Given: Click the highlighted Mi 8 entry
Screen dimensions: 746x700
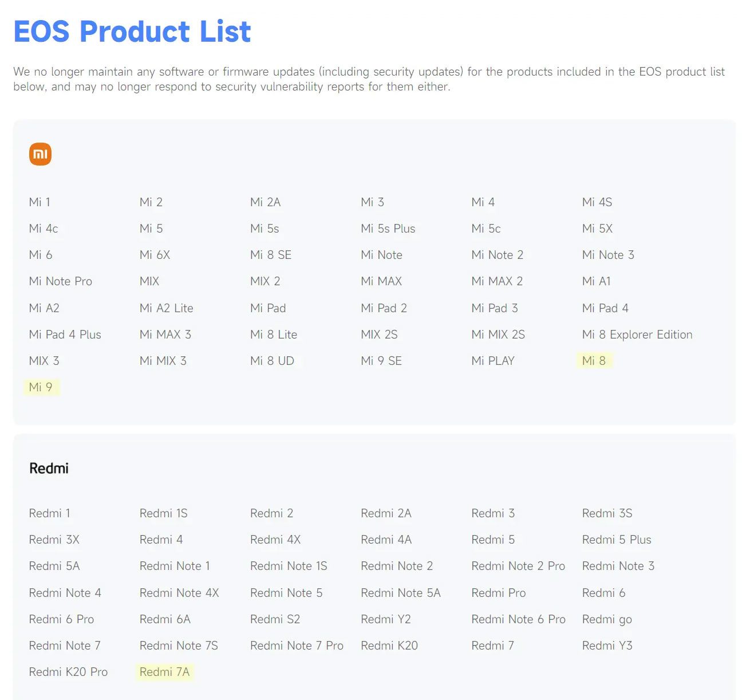Looking at the screenshot, I should 594,361.
